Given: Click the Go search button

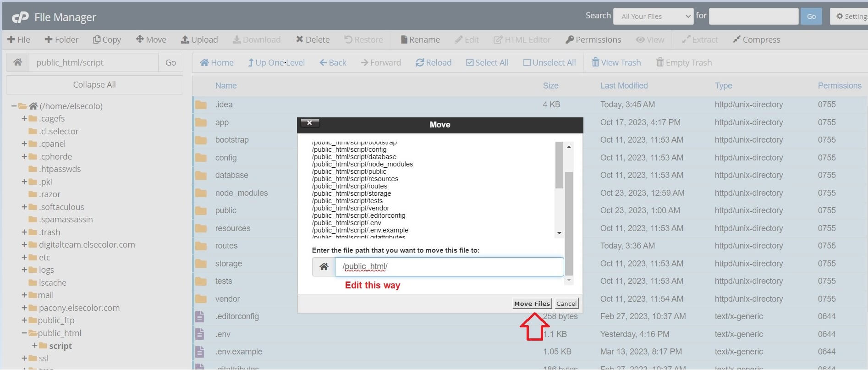Looking at the screenshot, I should [811, 17].
